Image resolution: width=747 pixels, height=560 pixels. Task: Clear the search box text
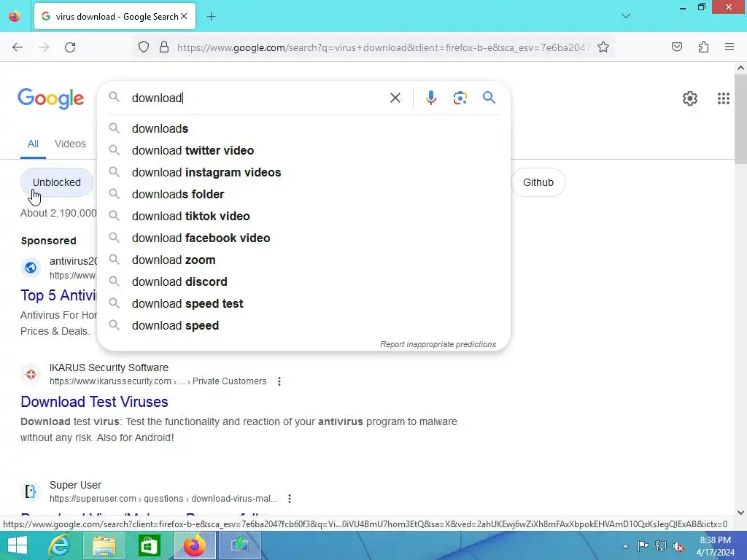click(x=395, y=98)
